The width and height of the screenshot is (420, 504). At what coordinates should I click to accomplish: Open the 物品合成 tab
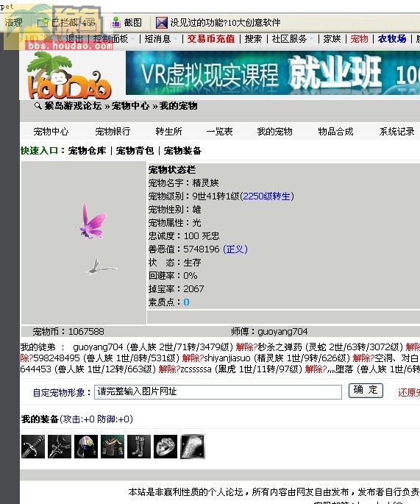click(335, 132)
